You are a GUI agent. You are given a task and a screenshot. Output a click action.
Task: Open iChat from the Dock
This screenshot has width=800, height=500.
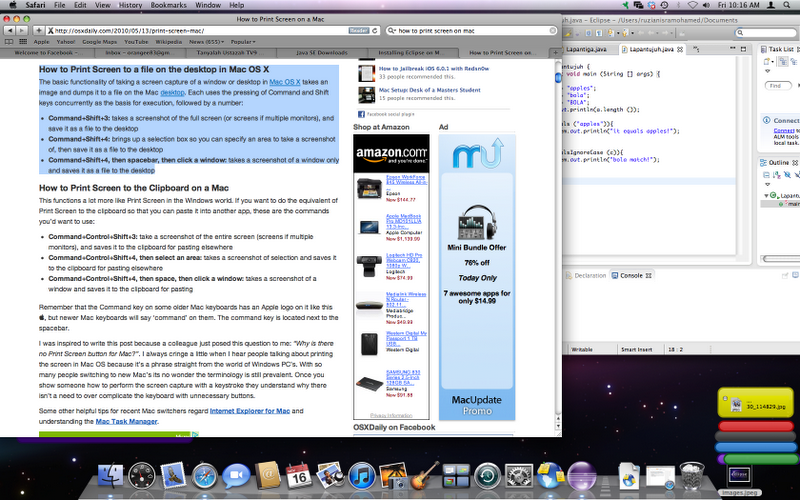236,476
